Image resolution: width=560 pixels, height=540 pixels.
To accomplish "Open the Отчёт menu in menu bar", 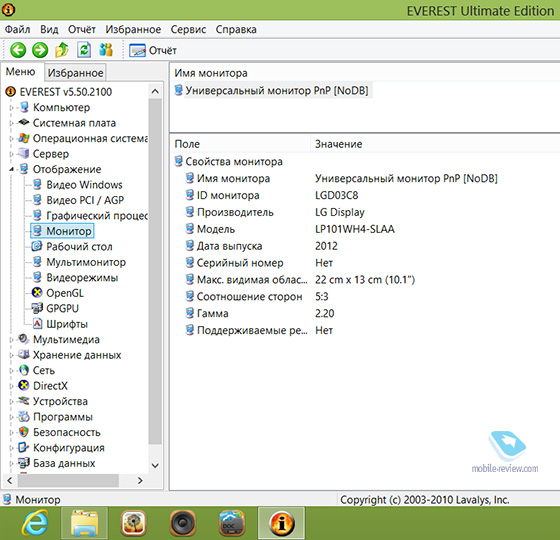I will [82, 29].
